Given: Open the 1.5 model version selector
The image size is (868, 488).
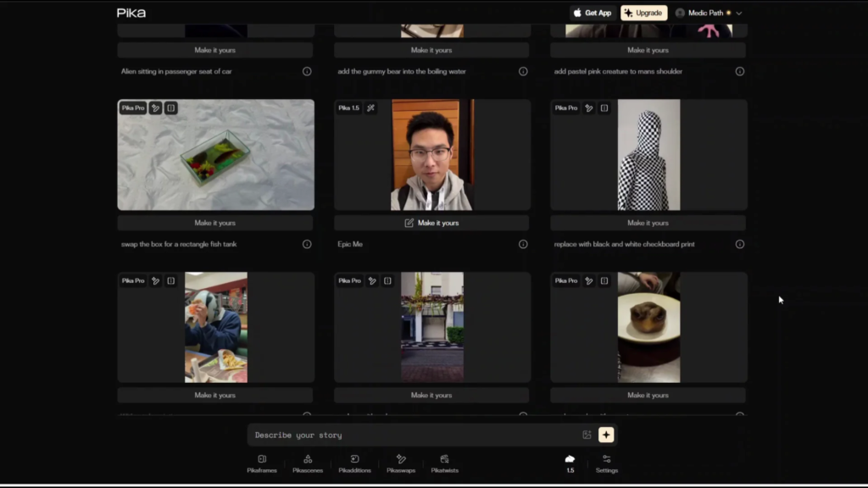Looking at the screenshot, I should (x=570, y=463).
